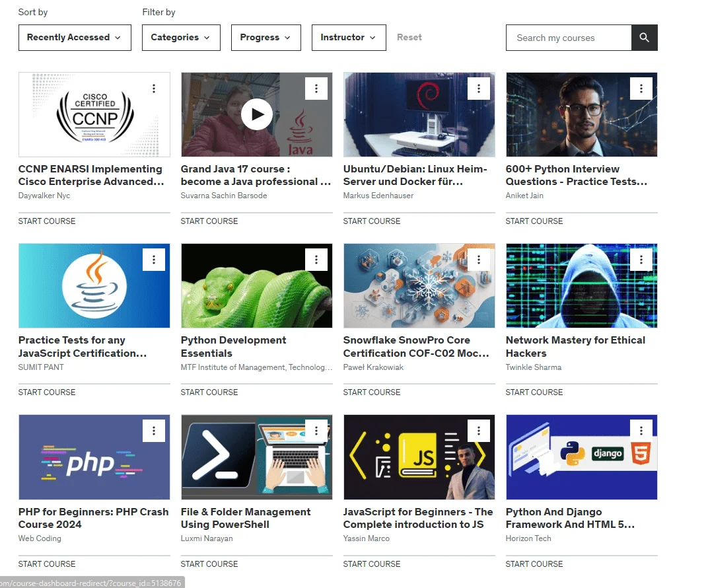Click START COURSE under Snowflake SnowPro Core
The image size is (708, 588).
point(372,392)
